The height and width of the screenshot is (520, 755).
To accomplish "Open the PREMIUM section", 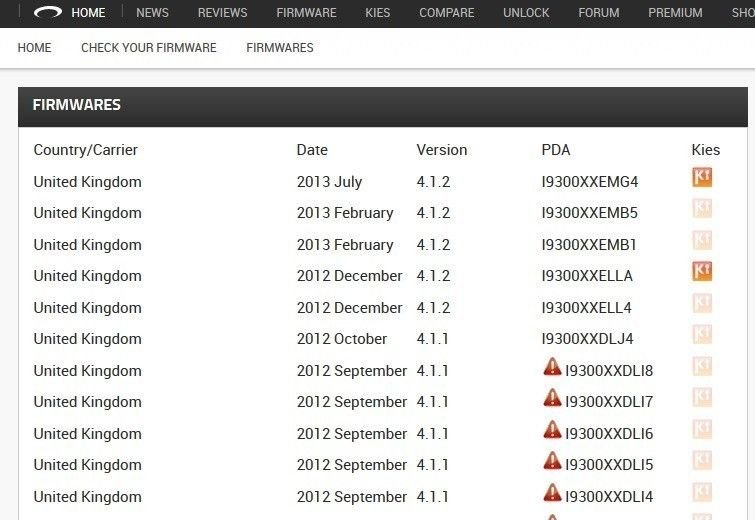I will click(675, 13).
